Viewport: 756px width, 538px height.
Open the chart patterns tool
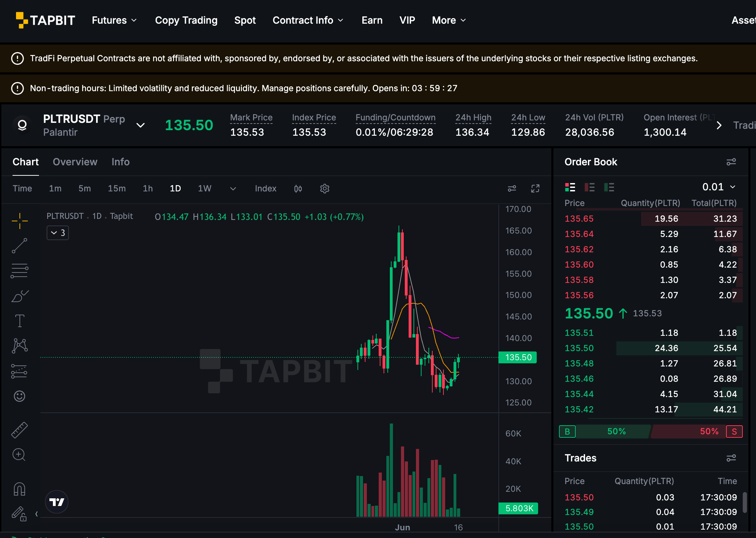tap(20, 346)
